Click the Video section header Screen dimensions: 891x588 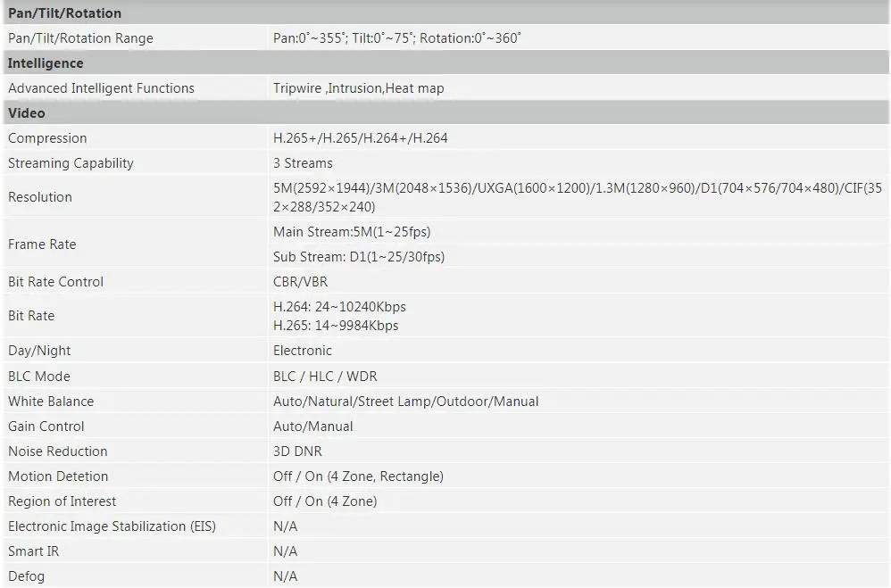tap(445, 112)
